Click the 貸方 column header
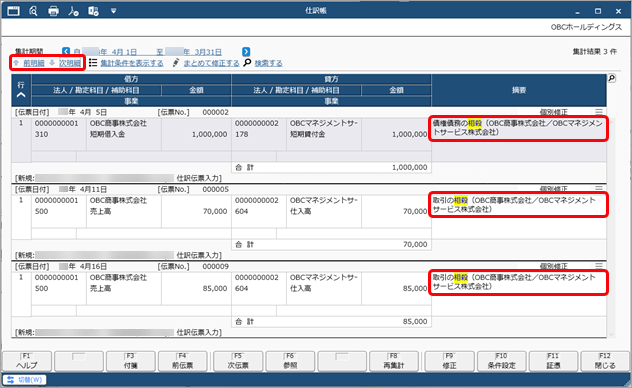Image resolution: width=632 pixels, height=388 pixels. pyautogui.click(x=331, y=79)
